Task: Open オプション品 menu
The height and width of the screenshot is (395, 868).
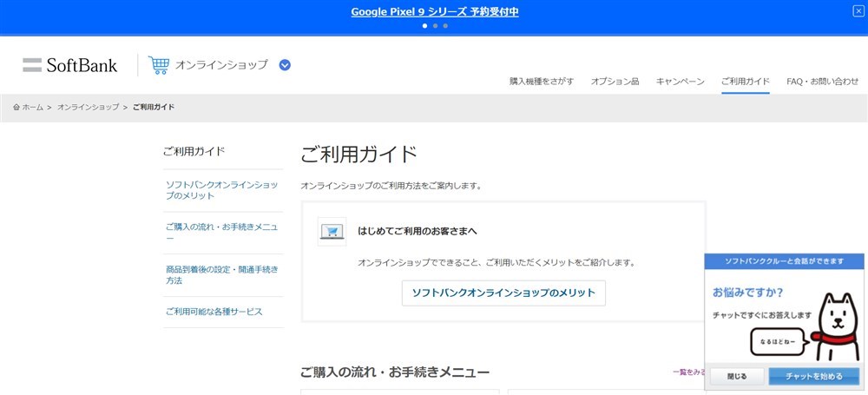Action: click(615, 82)
